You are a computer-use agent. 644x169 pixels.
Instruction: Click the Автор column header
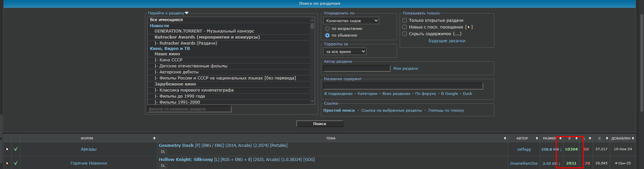point(522,138)
